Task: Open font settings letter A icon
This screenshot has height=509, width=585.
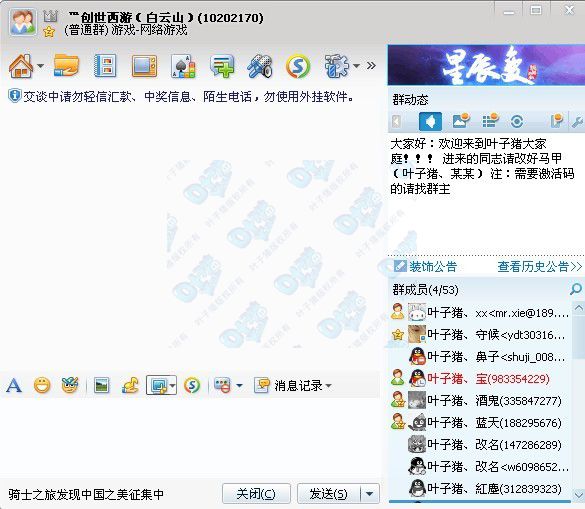Action: click(x=14, y=385)
